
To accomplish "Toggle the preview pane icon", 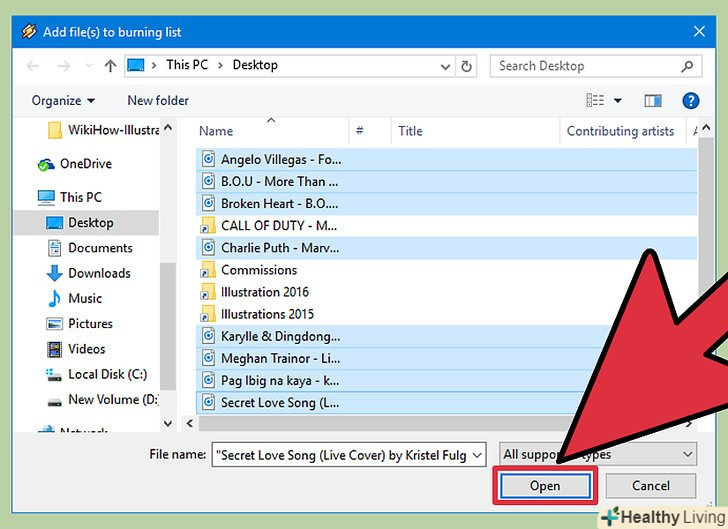I will point(653,101).
